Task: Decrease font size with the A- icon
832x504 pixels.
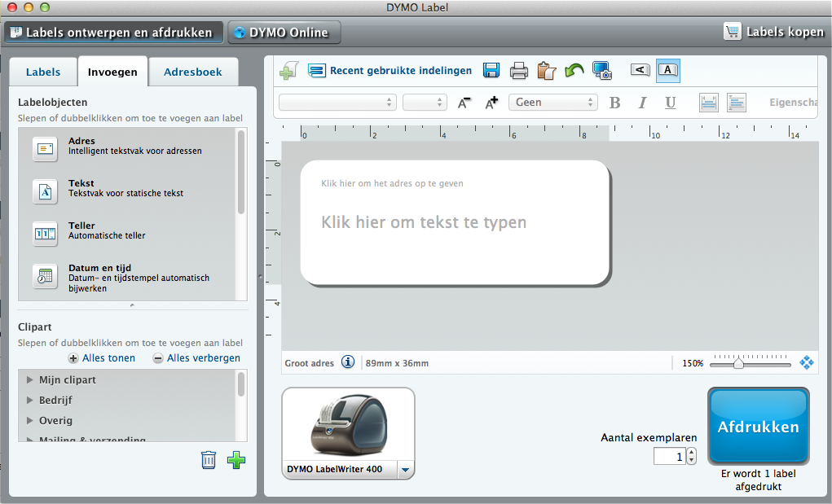Action: pyautogui.click(x=464, y=103)
